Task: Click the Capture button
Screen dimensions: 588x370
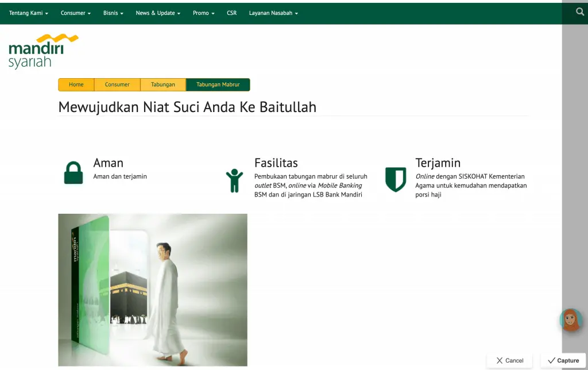Action: click(563, 360)
